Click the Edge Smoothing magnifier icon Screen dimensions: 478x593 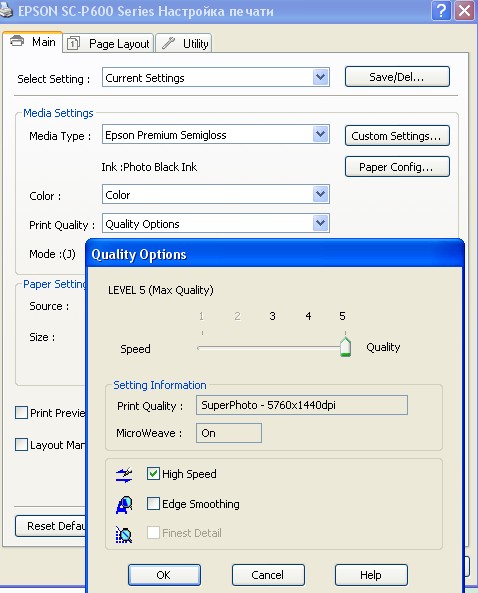[124, 505]
